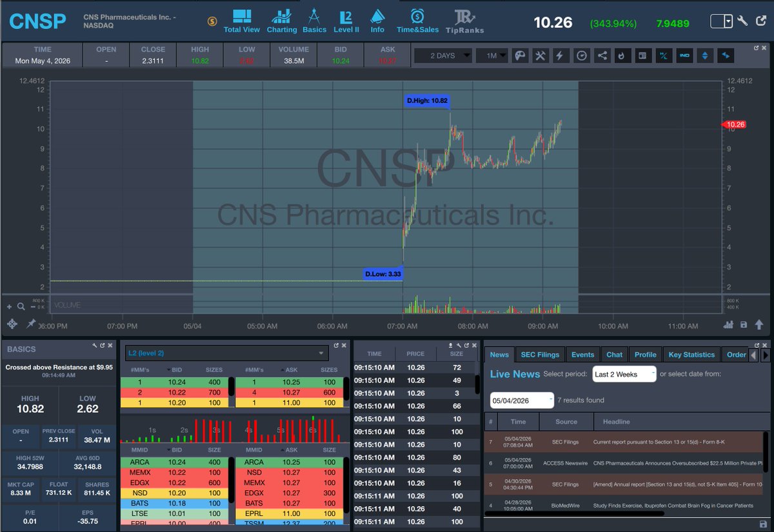
Task: Open the wrench settings in header
Action: coord(743,21)
